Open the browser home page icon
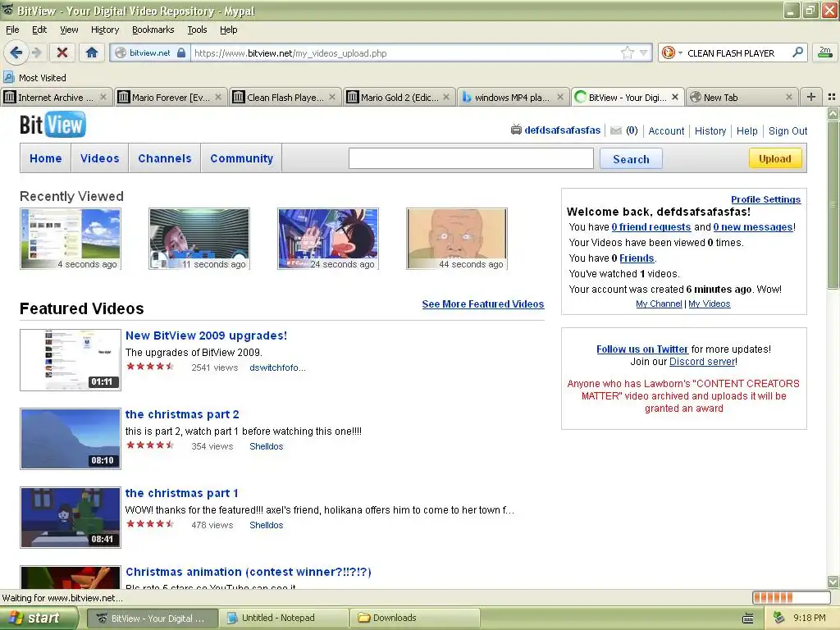This screenshot has width=840, height=630. pyautogui.click(x=92, y=52)
